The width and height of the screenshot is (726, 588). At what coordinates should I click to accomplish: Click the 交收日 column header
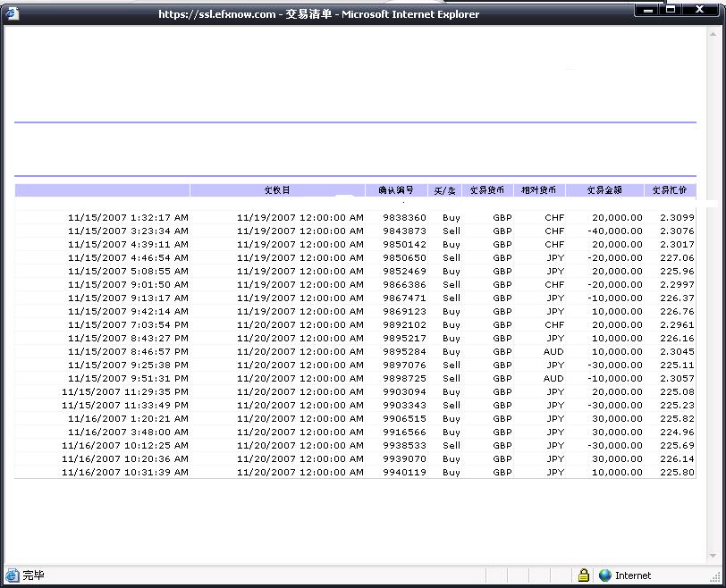[x=277, y=190]
